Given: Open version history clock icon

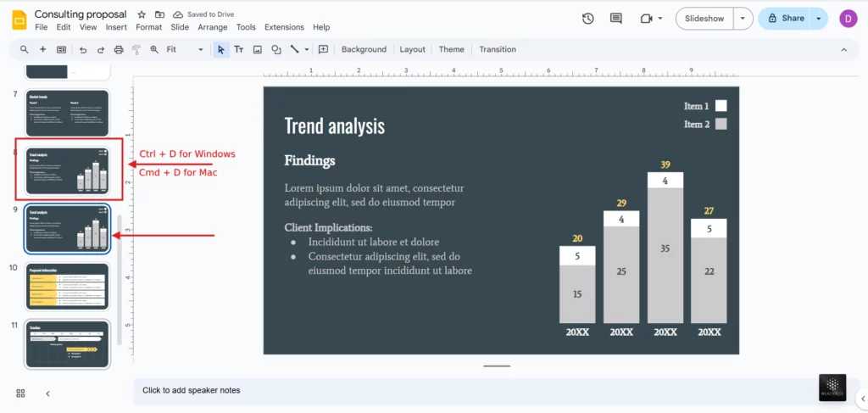Looking at the screenshot, I should 588,19.
